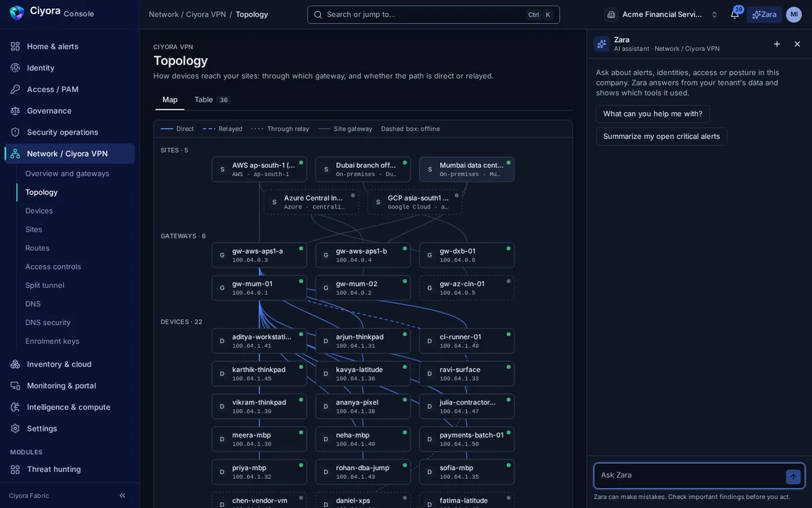Viewport: 812px width, 508px height.
Task: Click the Access / PAM key icon
Action: tap(16, 89)
